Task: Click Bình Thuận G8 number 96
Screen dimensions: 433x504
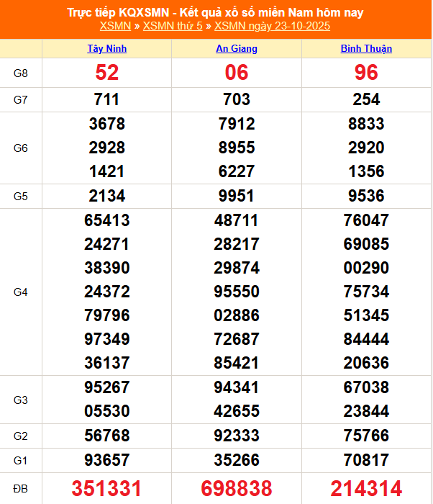Action: click(366, 73)
